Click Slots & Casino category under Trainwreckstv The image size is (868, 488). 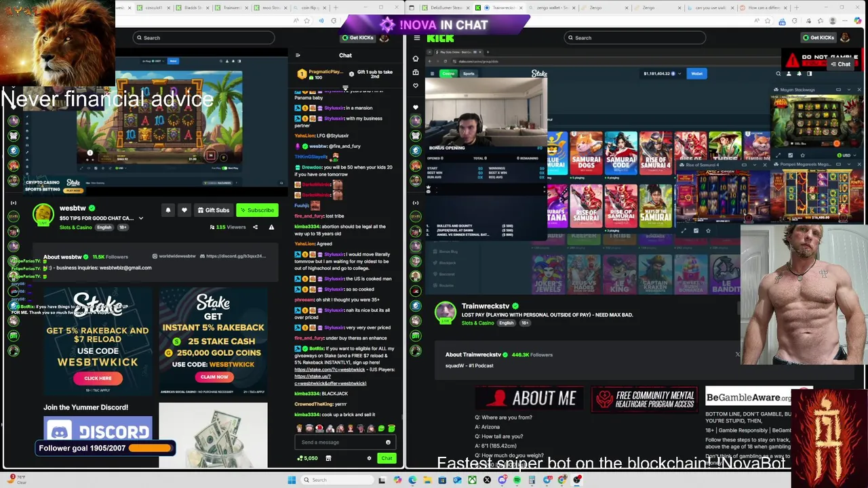[x=478, y=323]
